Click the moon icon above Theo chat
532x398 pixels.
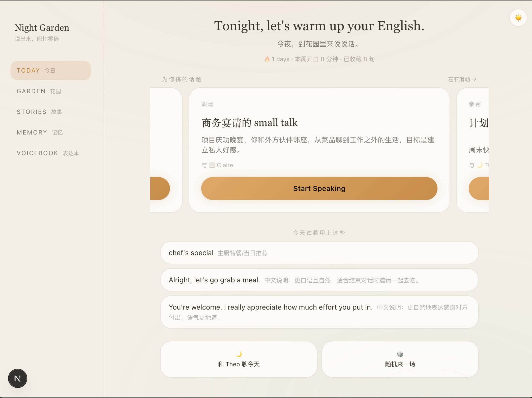click(x=239, y=354)
